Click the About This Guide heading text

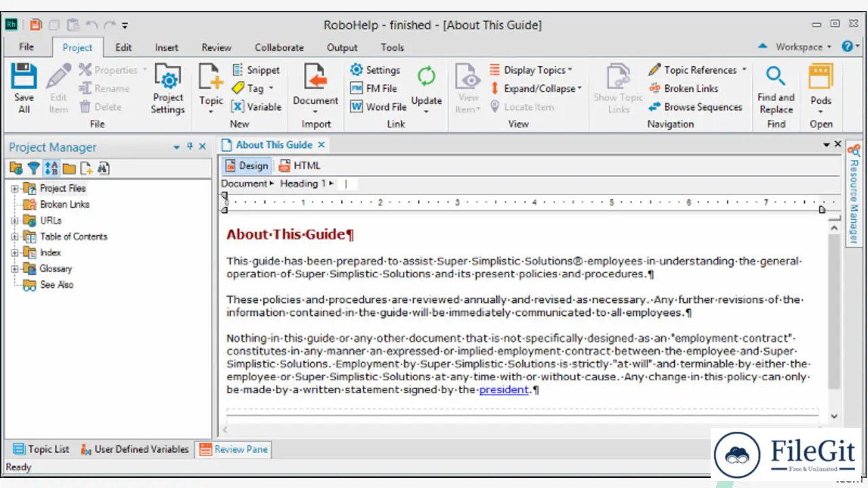tap(290, 235)
